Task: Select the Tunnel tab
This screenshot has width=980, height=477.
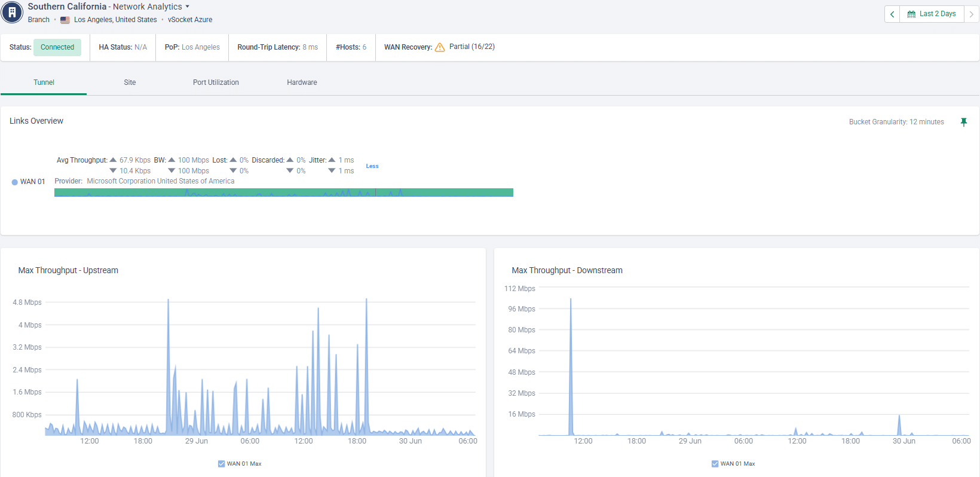Action: click(x=44, y=82)
